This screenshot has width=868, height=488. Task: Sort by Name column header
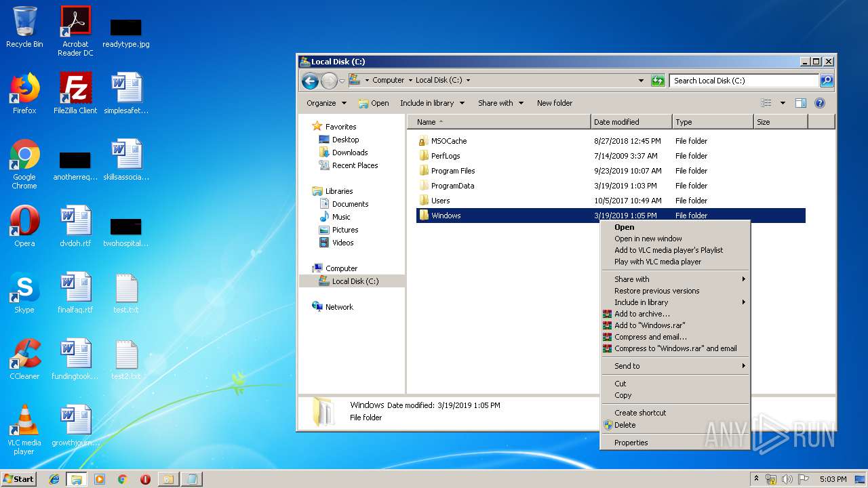(x=499, y=122)
